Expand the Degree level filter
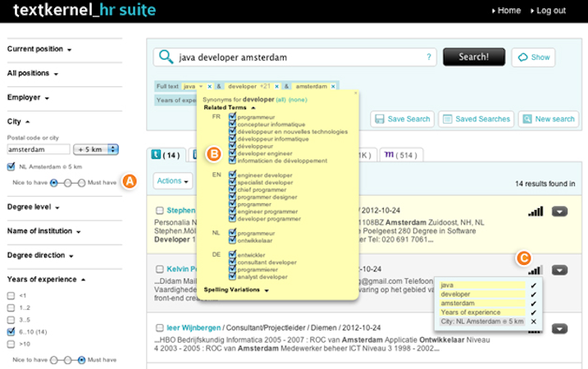Image resolution: width=588 pixels, height=369 pixels. (34, 207)
